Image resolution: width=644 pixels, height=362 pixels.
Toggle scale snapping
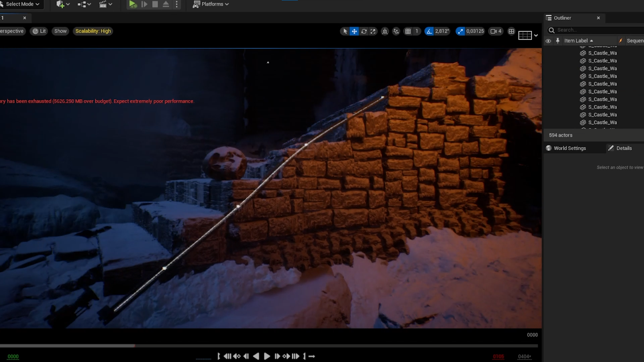click(x=460, y=31)
